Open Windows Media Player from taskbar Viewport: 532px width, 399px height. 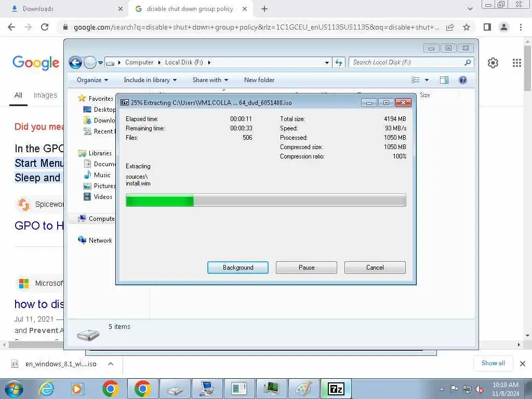tap(78, 389)
